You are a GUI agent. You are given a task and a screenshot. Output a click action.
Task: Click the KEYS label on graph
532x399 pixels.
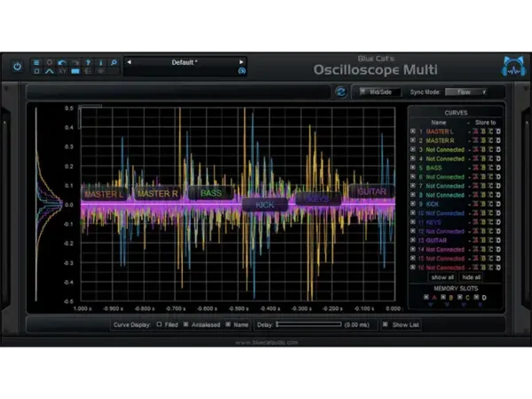(x=318, y=199)
